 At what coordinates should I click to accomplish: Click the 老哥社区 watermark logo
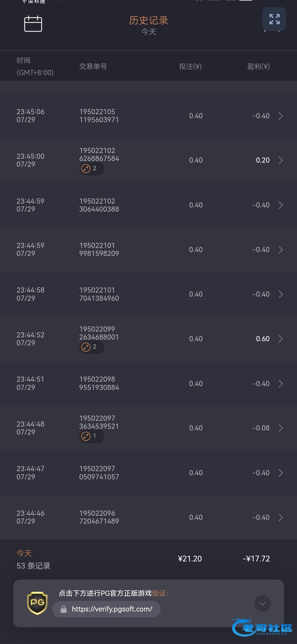(x=262, y=627)
